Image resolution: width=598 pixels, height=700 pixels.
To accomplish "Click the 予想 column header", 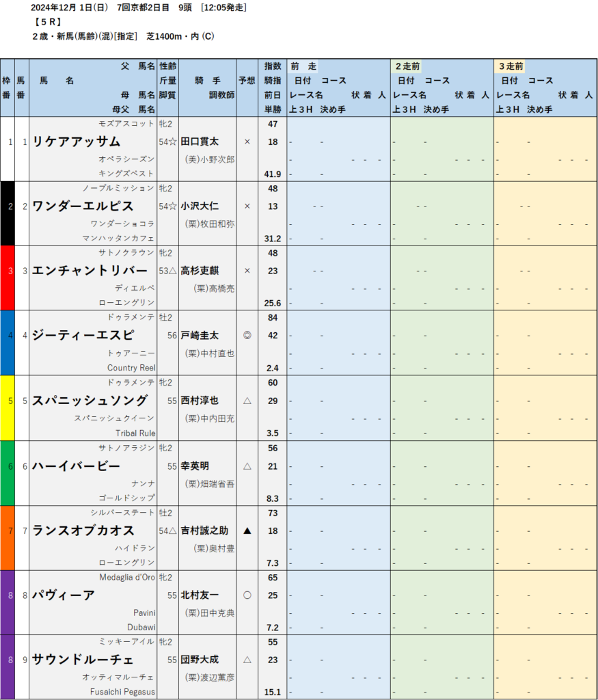I will click(x=247, y=81).
